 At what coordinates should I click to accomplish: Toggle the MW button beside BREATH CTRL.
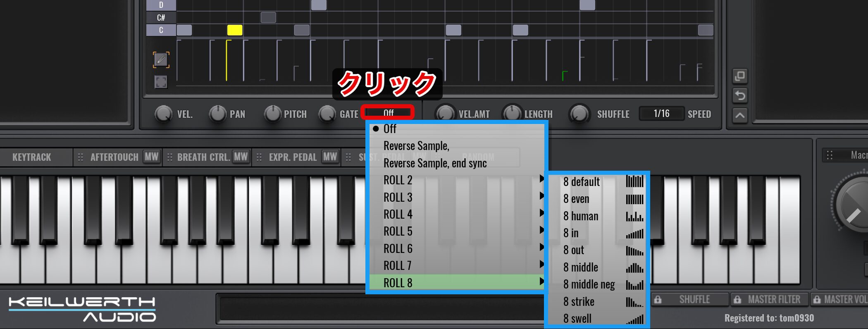tap(241, 157)
